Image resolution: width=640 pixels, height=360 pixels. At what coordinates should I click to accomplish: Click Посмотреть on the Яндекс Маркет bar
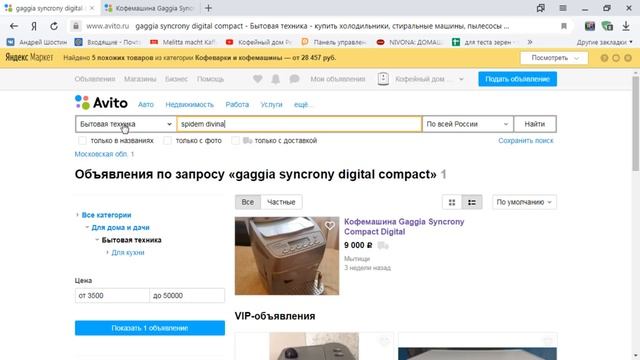click(554, 58)
